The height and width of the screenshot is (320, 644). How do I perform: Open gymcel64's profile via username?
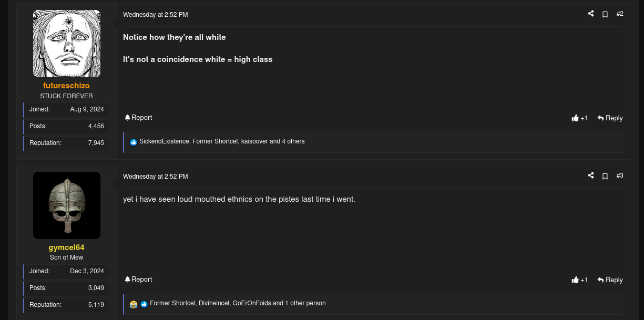[66, 247]
